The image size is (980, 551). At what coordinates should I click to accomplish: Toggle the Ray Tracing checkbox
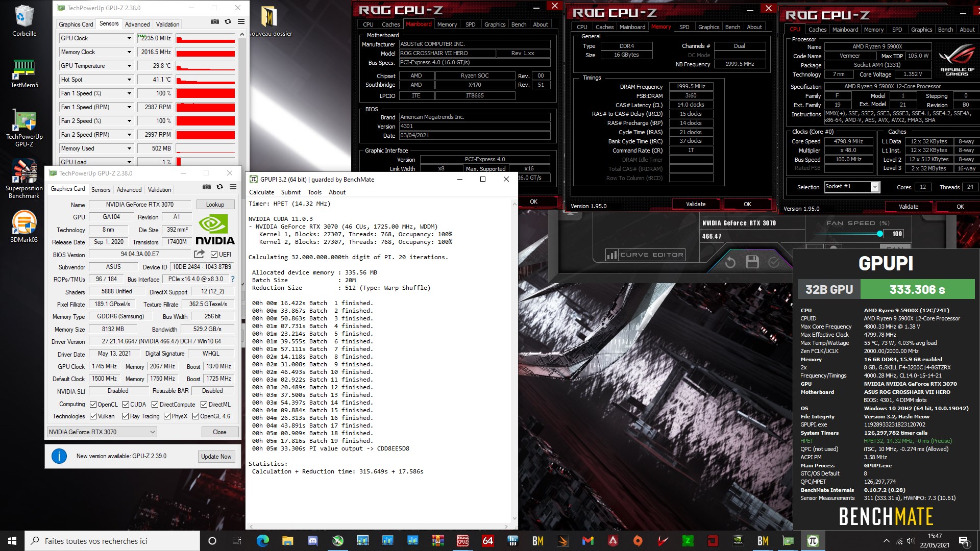click(125, 416)
